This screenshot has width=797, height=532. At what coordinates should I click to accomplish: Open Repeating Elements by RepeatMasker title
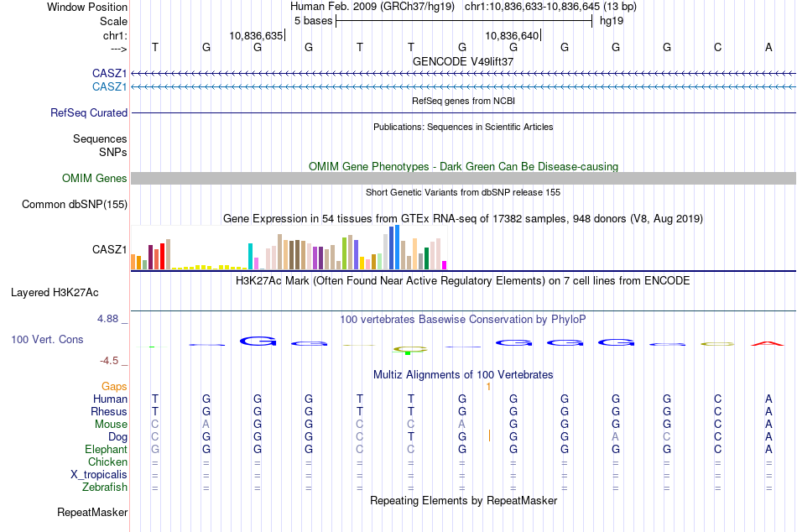463,500
